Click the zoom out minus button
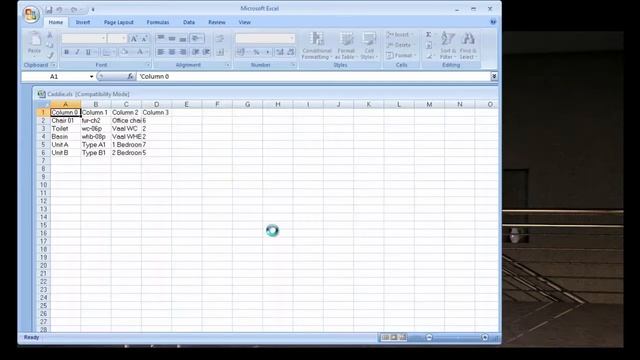Image resolution: width=640 pixels, height=360 pixels. tap(429, 338)
